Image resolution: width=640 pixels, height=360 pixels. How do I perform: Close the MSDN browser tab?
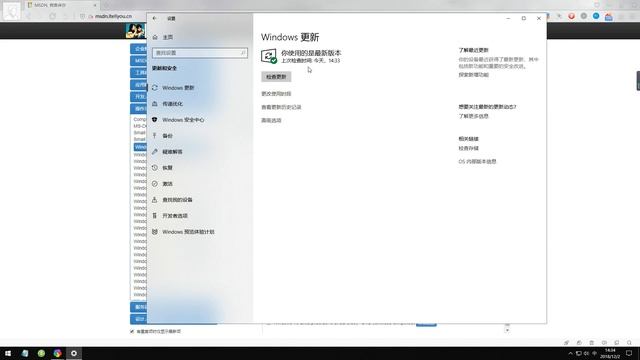pyautogui.click(x=95, y=5)
